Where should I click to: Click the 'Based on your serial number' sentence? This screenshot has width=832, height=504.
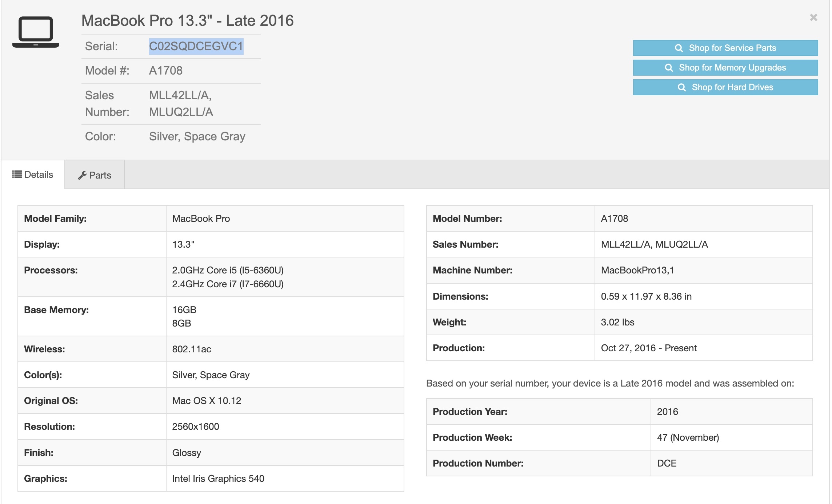(x=610, y=383)
